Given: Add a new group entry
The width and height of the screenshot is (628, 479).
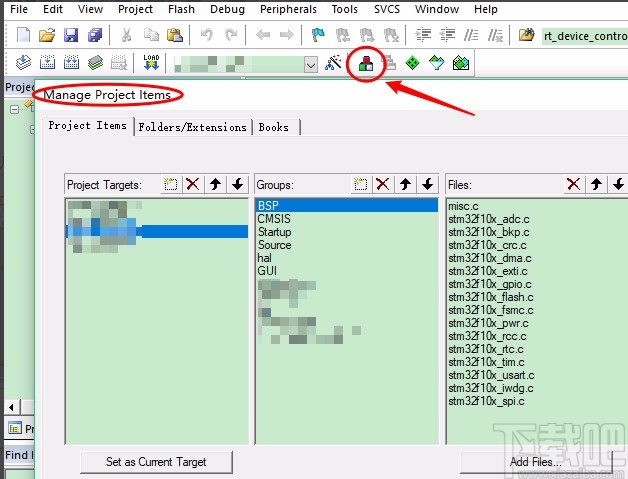Looking at the screenshot, I should [360, 184].
